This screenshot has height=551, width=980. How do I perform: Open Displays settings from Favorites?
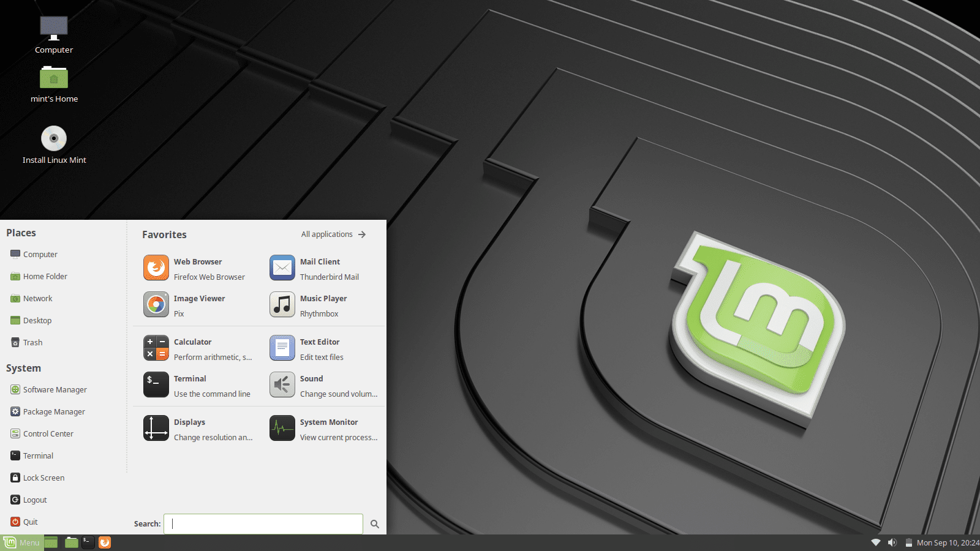198,429
